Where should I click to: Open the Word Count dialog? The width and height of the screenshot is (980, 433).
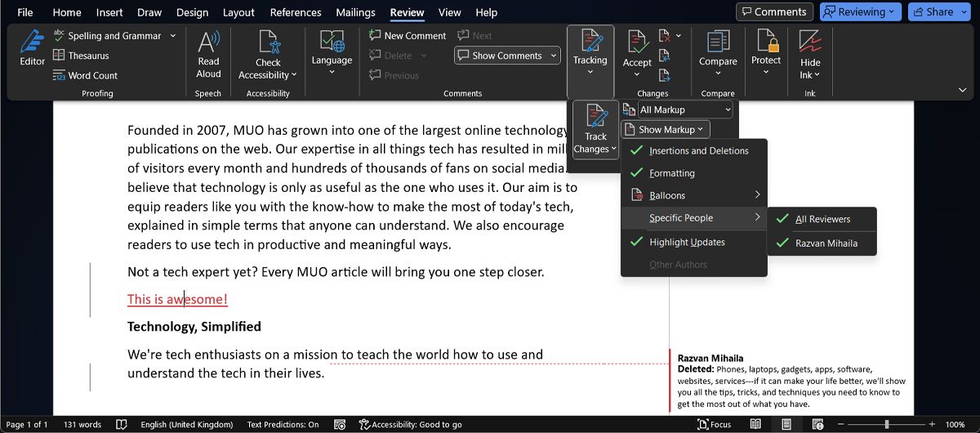coord(86,75)
